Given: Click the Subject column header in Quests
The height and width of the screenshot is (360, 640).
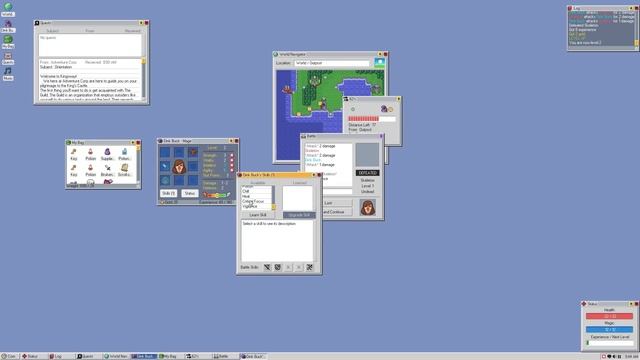Looking at the screenshot, I should [x=53, y=31].
